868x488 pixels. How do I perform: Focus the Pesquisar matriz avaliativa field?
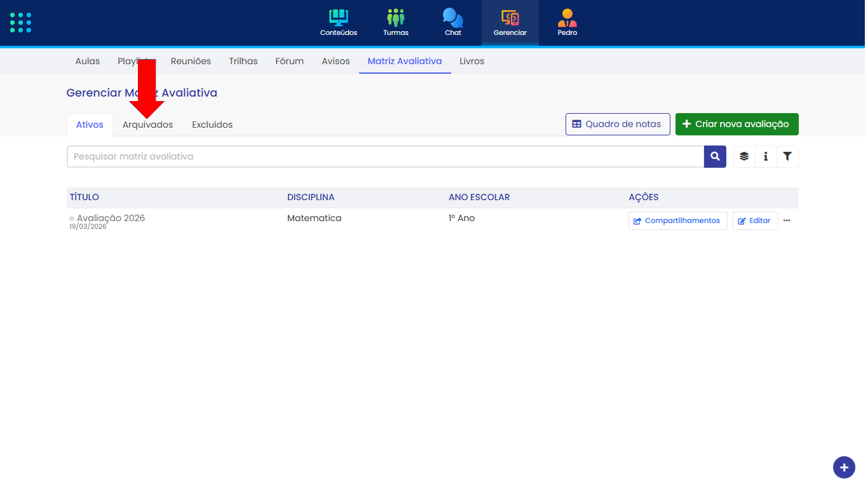pos(385,156)
